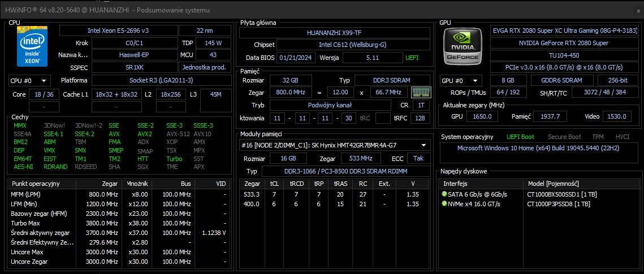644x274 pixels.
Task: Click the NVMe drive green status icon
Action: coord(444,203)
